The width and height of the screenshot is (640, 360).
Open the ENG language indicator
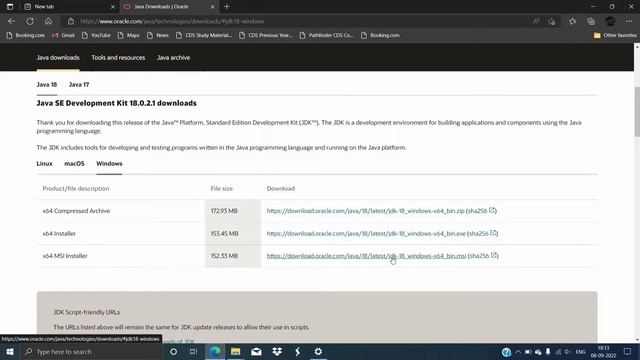pyautogui.click(x=580, y=352)
